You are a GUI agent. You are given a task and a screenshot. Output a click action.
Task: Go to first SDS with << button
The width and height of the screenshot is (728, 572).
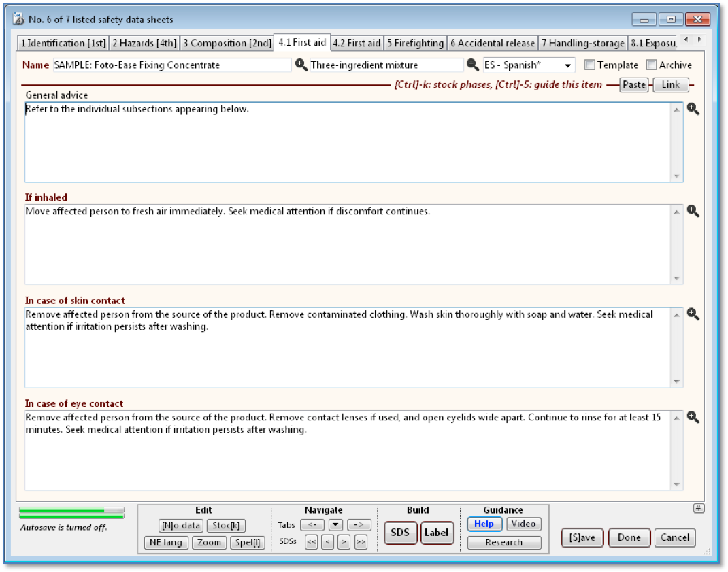(312, 542)
